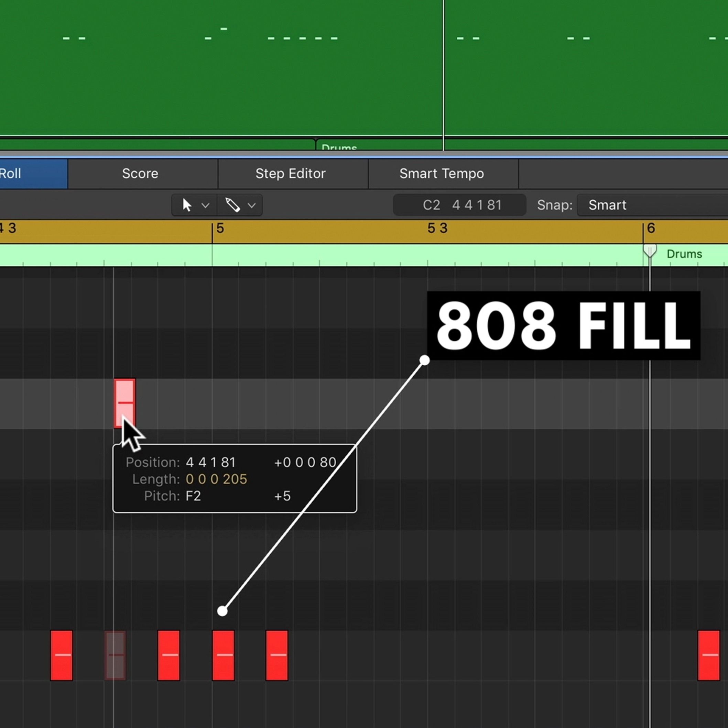This screenshot has height=728, width=728.
Task: Select the pointer tool icon
Action: [x=187, y=205]
